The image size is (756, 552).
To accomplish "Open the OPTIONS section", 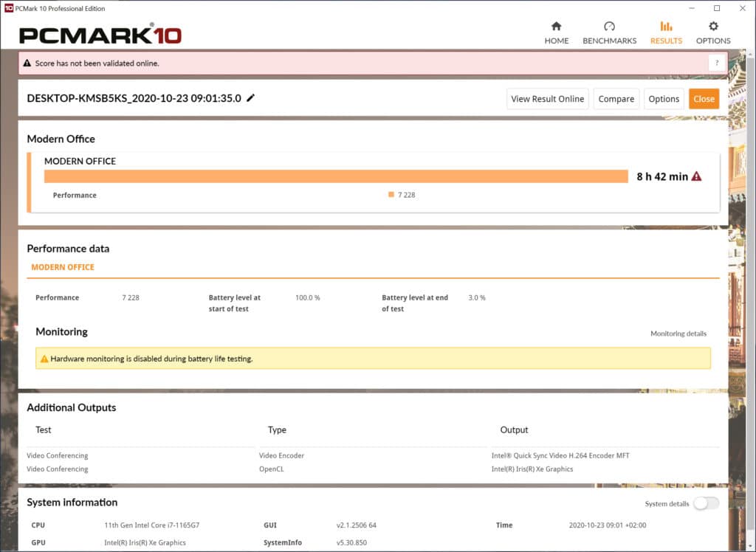I will tap(713, 33).
